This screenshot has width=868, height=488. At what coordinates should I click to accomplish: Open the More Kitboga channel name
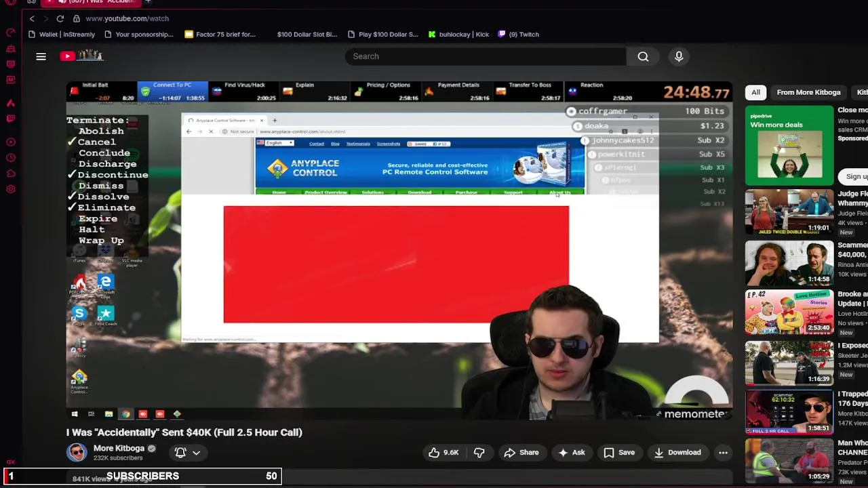tap(119, 448)
